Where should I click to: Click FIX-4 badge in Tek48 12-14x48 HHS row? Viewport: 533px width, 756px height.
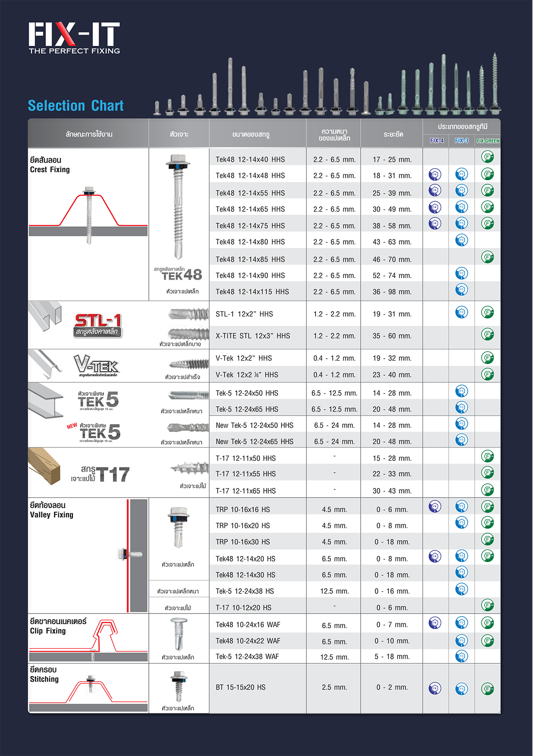435,174
